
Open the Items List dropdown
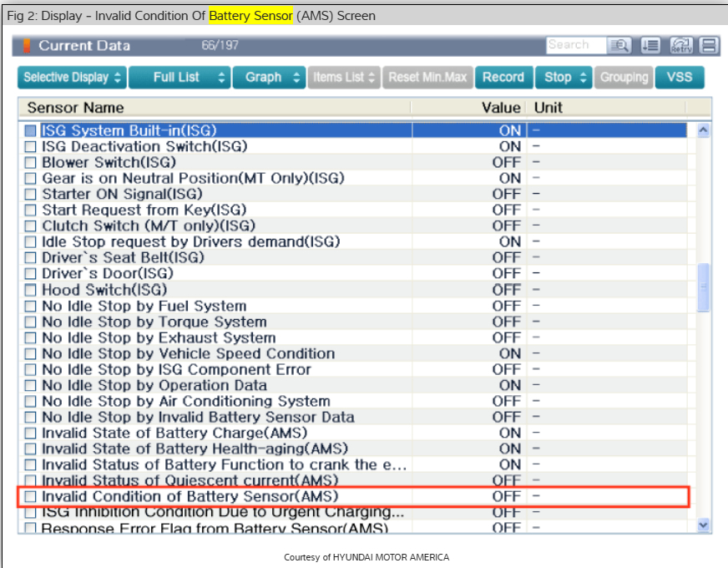[344, 77]
